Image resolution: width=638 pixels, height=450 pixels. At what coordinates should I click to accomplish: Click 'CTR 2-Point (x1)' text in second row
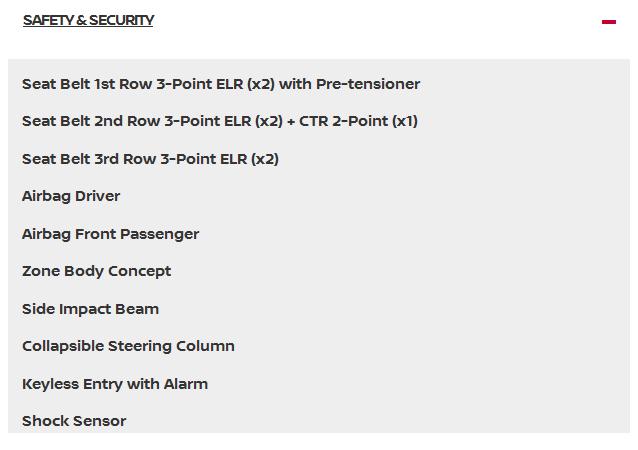pyautogui.click(x=358, y=121)
